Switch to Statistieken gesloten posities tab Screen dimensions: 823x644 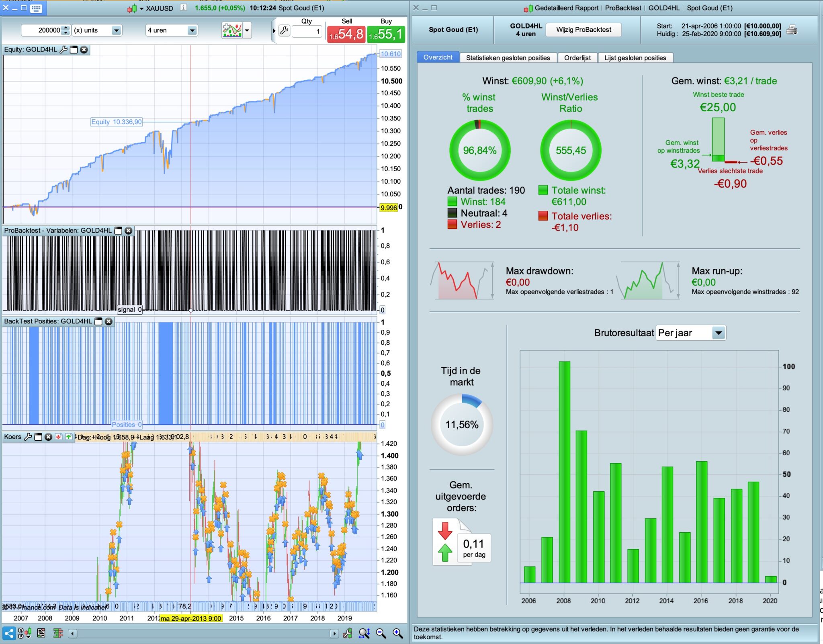pyautogui.click(x=508, y=58)
